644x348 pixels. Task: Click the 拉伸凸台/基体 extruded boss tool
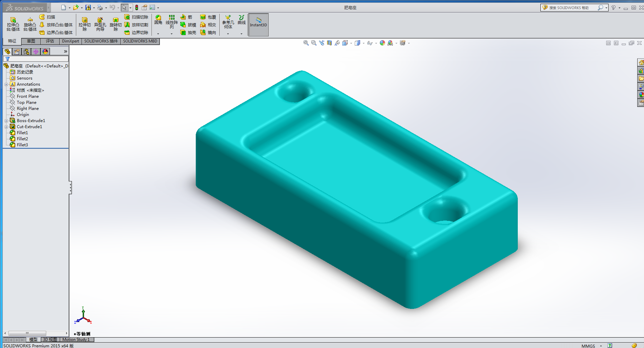[13, 24]
